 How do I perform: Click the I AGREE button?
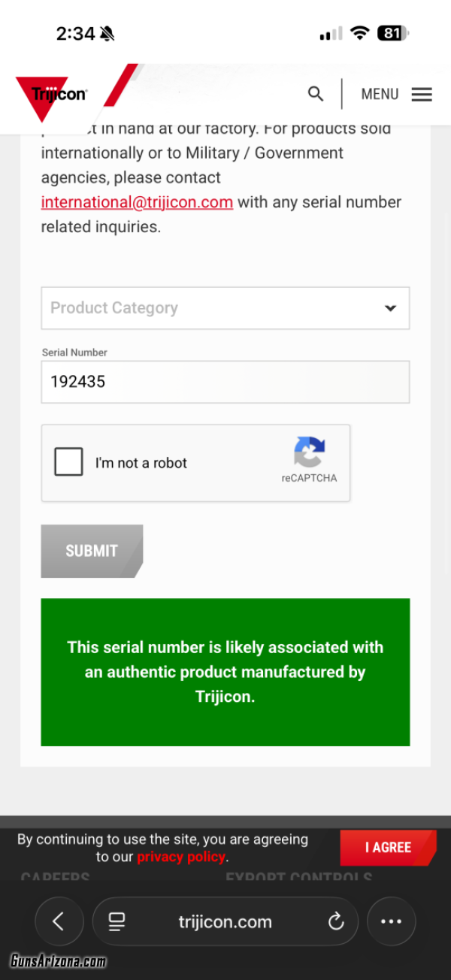[388, 848]
